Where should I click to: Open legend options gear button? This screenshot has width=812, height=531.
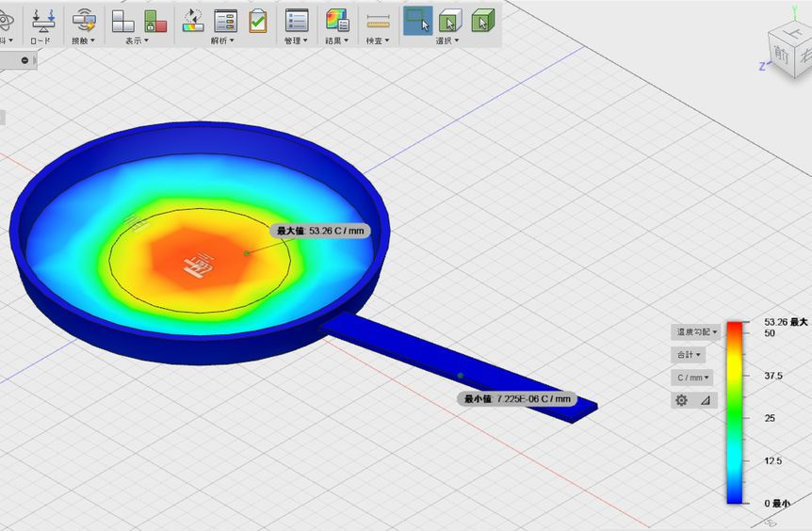coord(681,400)
